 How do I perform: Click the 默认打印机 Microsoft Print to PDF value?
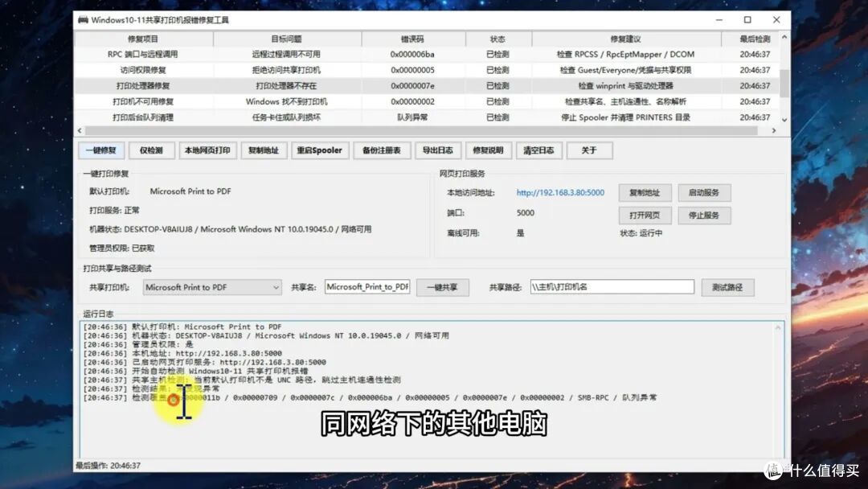pyautogui.click(x=190, y=191)
